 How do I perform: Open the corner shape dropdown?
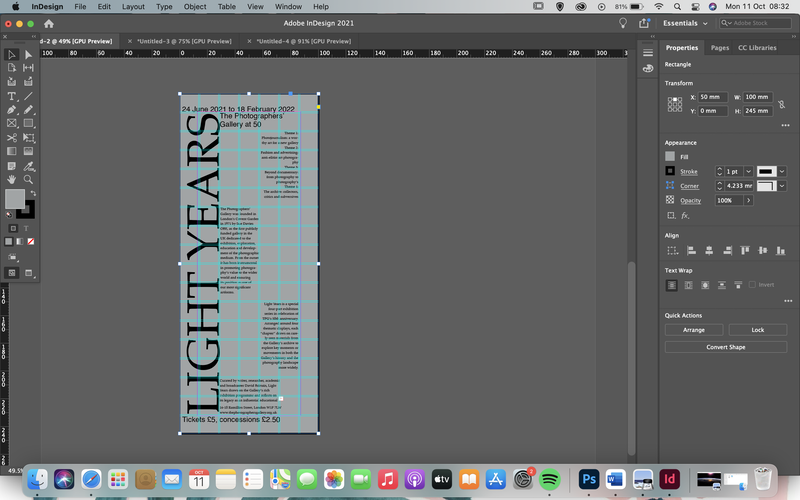coord(782,186)
